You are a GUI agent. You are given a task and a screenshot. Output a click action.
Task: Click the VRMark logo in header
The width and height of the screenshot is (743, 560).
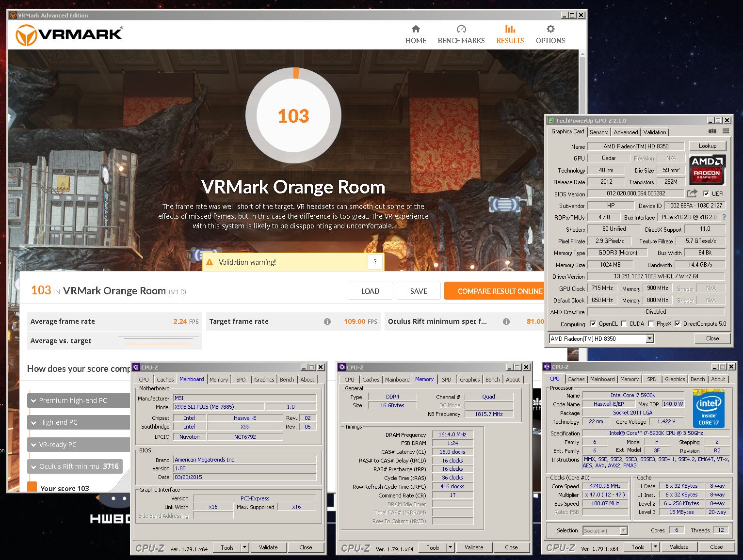(x=69, y=35)
